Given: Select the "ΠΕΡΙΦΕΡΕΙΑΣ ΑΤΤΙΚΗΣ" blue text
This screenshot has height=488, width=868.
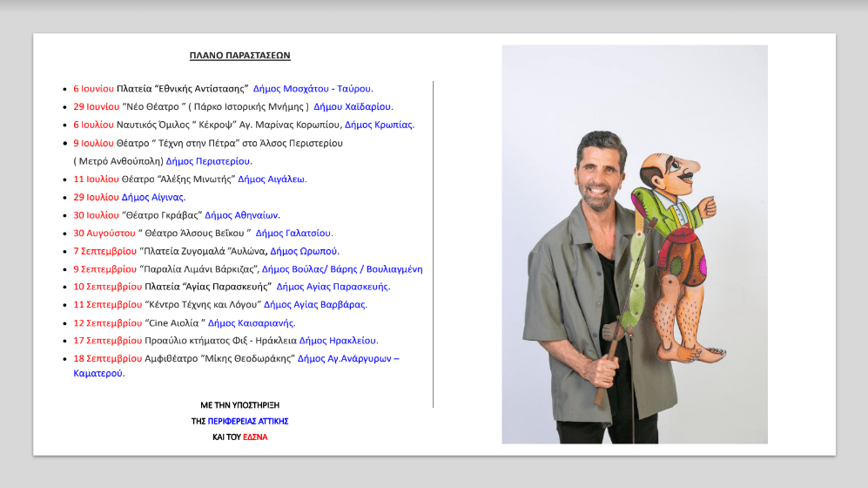Looking at the screenshot, I should 248,421.
